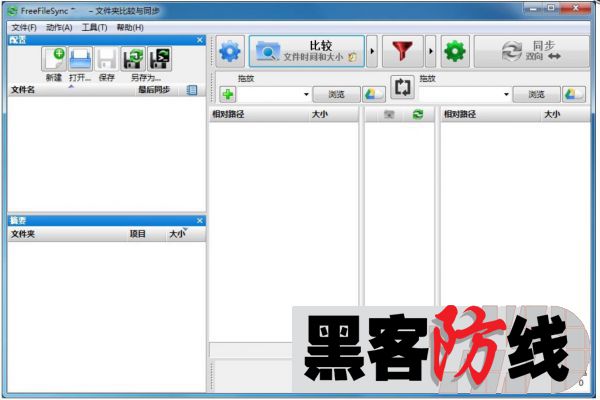
Task: Open the red funnel filter settings
Action: click(x=403, y=51)
